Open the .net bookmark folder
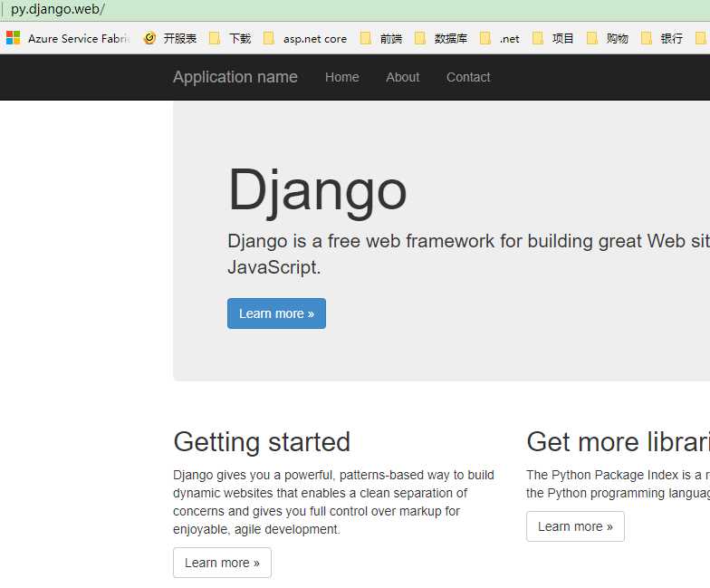Screen dimensions: 710x588 click(500, 38)
